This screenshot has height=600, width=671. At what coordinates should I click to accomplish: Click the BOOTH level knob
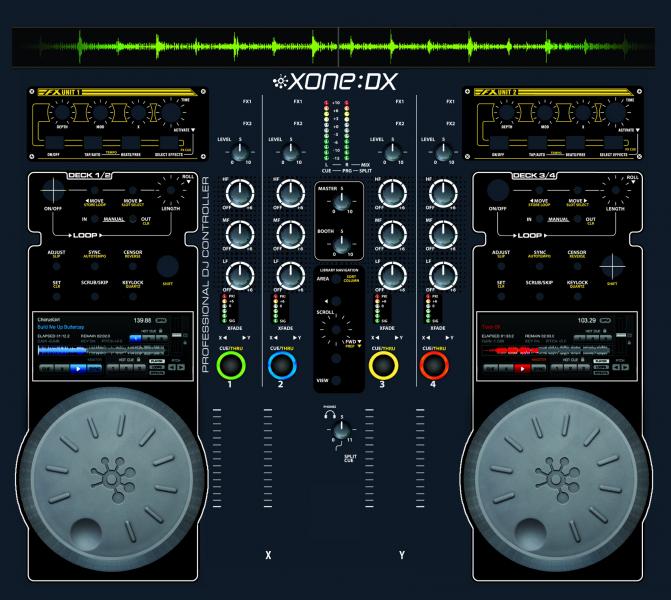pos(341,244)
